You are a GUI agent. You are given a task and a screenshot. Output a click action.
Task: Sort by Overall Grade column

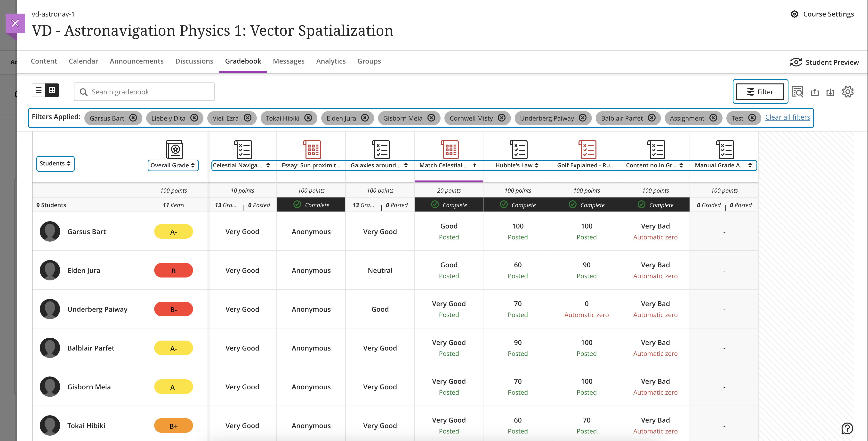click(x=173, y=165)
